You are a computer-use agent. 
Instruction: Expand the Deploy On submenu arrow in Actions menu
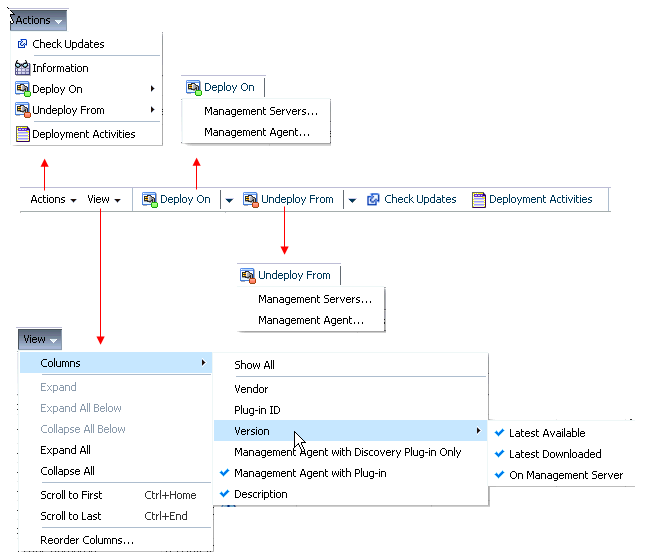tap(153, 88)
